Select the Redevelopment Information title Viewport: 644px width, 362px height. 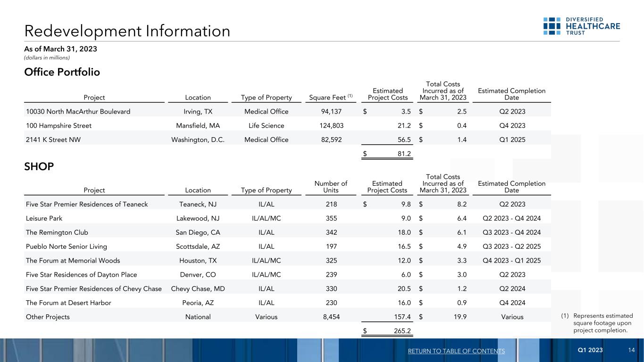pos(127,31)
